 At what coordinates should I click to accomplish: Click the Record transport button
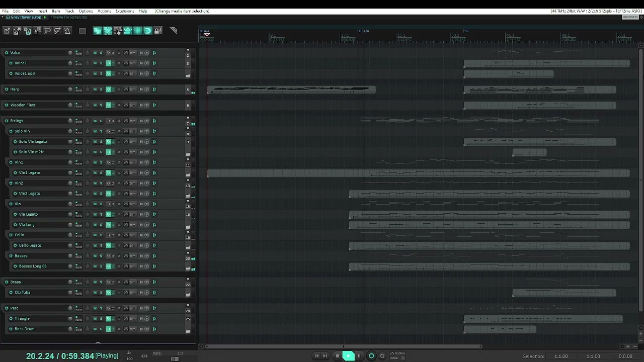pos(371,356)
